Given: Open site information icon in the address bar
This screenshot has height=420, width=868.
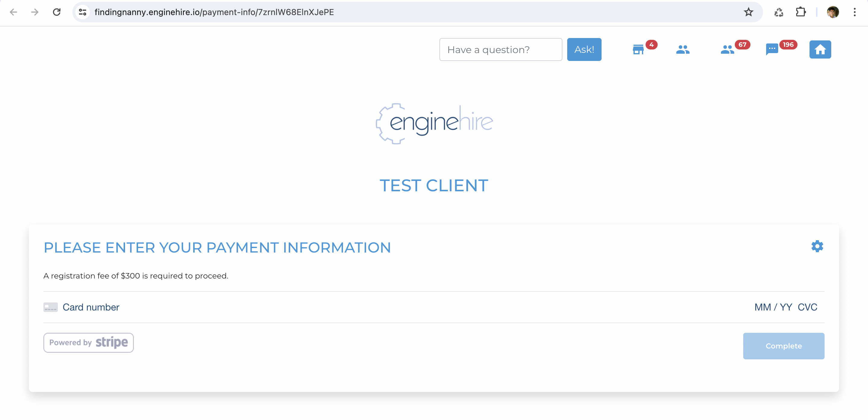Looking at the screenshot, I should coord(83,12).
